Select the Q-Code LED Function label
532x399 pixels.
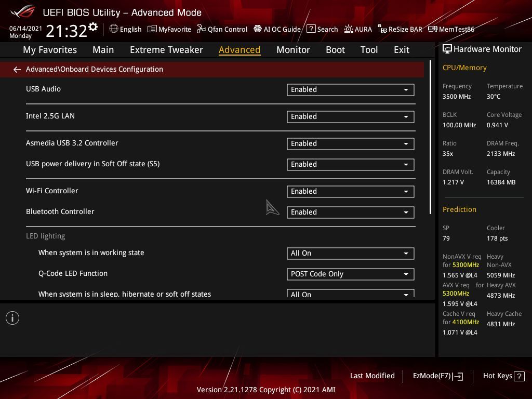coord(73,273)
